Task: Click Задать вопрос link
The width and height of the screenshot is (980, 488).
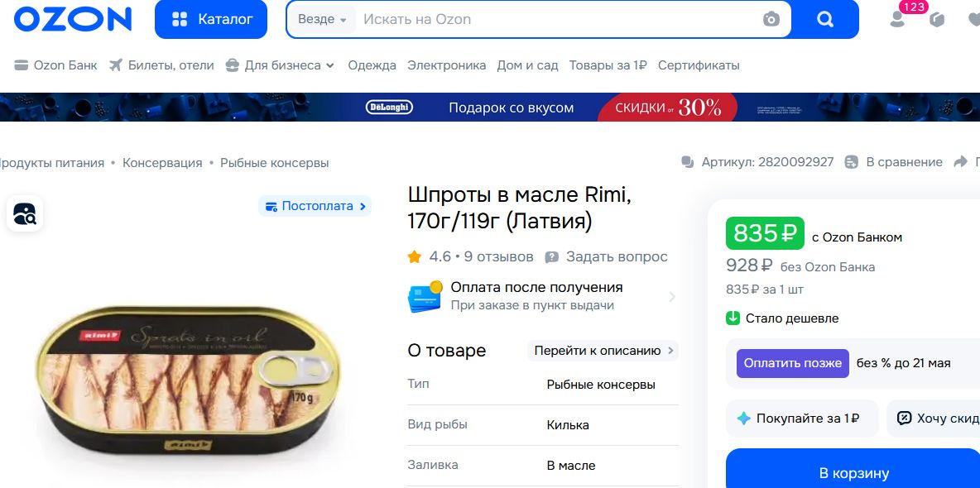Action: (617, 256)
